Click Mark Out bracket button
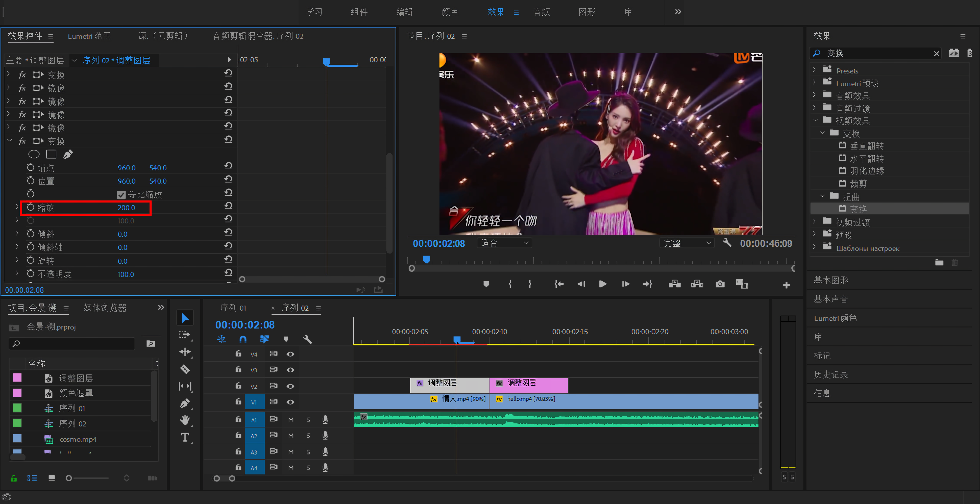Screen dimensions: 980x504 530,284
